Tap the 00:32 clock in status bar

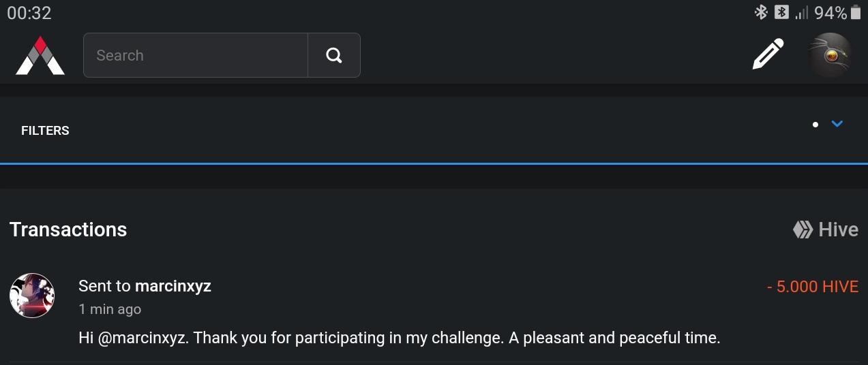[29, 13]
